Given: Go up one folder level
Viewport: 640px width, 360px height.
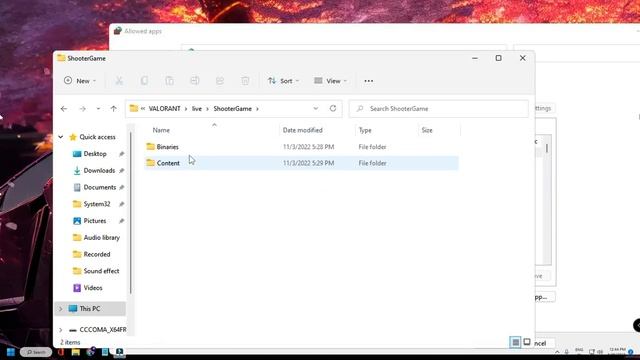Looking at the screenshot, I should [x=113, y=109].
